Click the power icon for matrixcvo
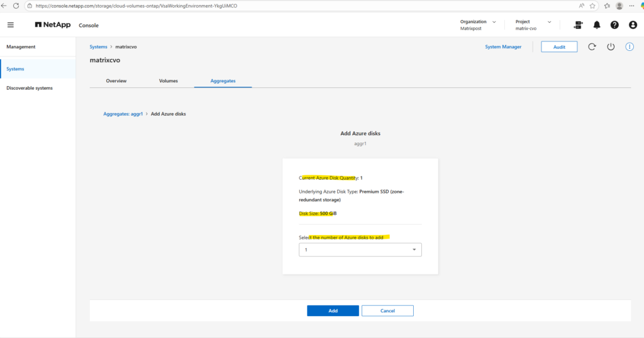The width and height of the screenshot is (644, 338). [610, 47]
